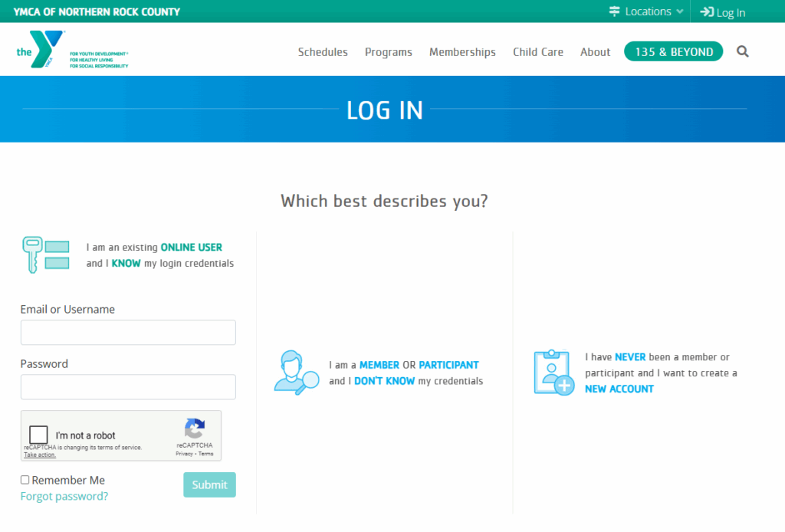The image size is (785, 532).
Task: Click the key icon for existing users
Action: point(32,255)
